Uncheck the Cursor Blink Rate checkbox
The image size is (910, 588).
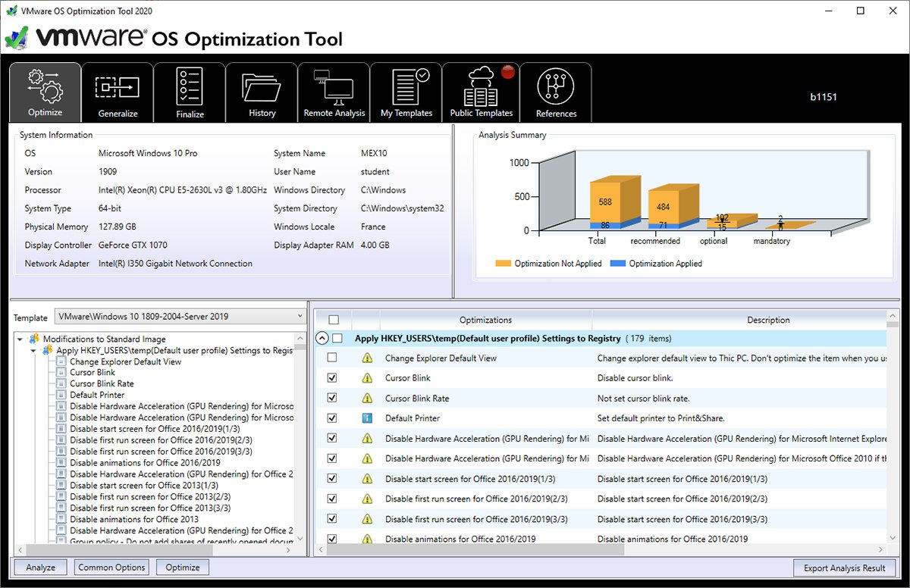coord(332,398)
